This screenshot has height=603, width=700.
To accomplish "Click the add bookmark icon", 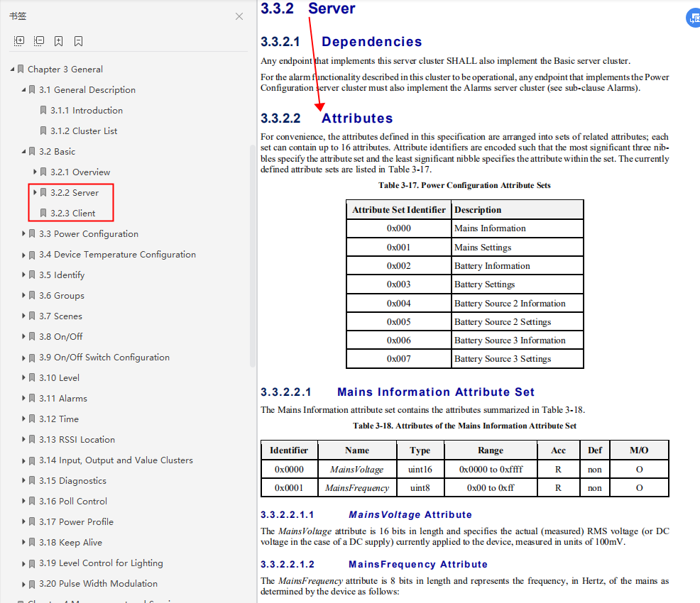I will pyautogui.click(x=58, y=41).
